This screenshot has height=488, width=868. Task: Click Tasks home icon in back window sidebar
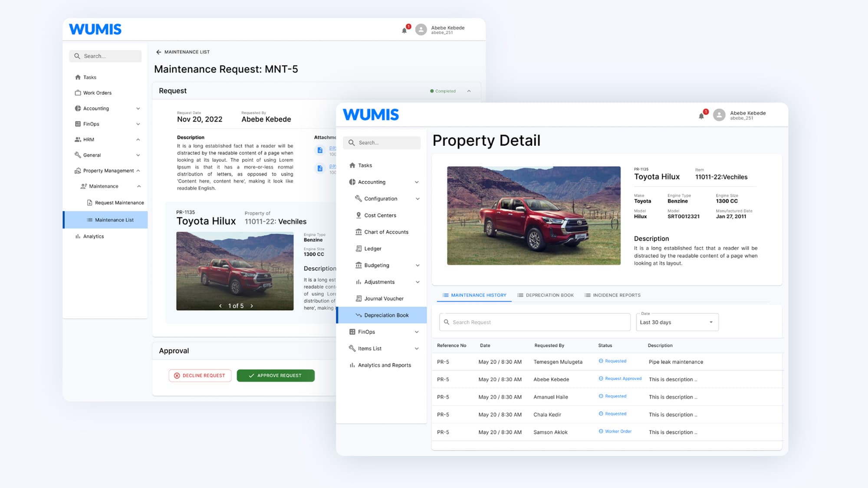click(x=78, y=77)
